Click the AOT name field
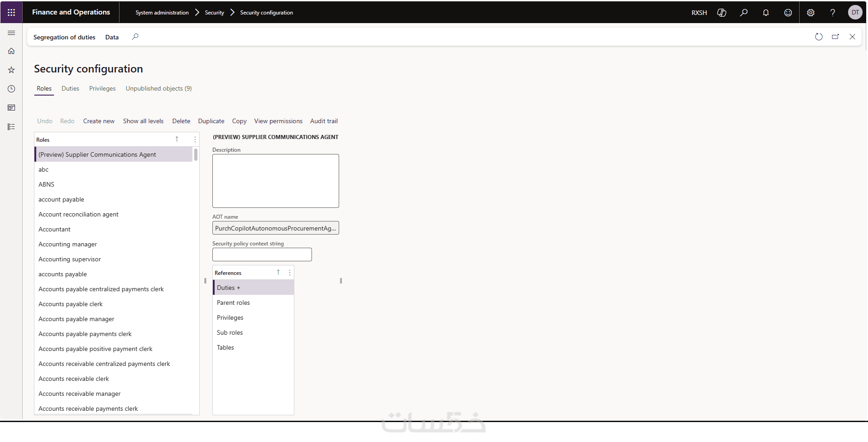The image size is (868, 442). [x=276, y=228]
